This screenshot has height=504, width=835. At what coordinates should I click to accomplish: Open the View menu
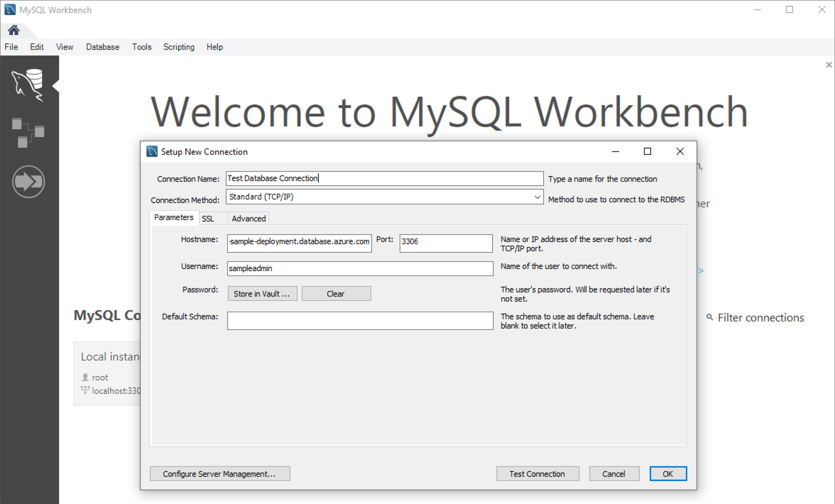(x=64, y=47)
